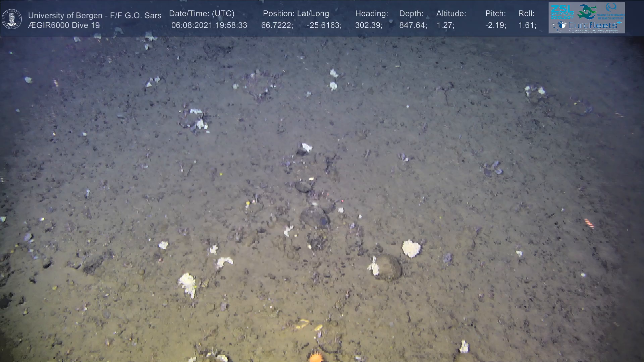644x362 pixels.
Task: Click the green-blue twin fish logo
Action: tap(586, 11)
